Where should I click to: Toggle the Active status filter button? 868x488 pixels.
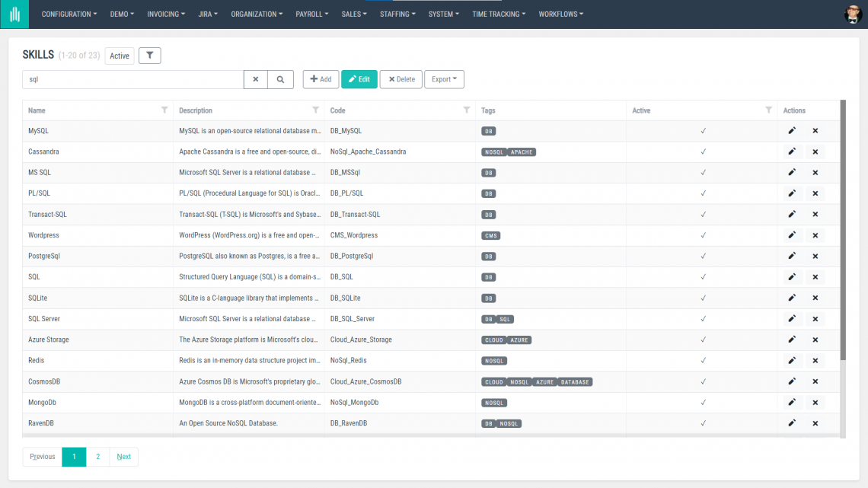pyautogui.click(x=119, y=55)
